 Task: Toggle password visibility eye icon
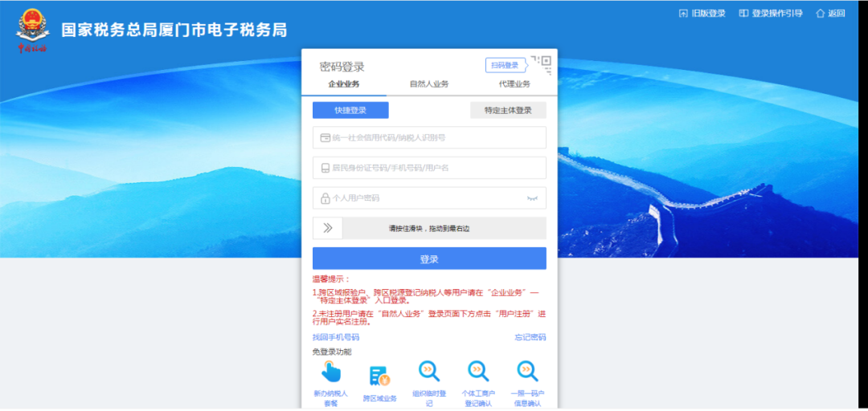click(532, 198)
